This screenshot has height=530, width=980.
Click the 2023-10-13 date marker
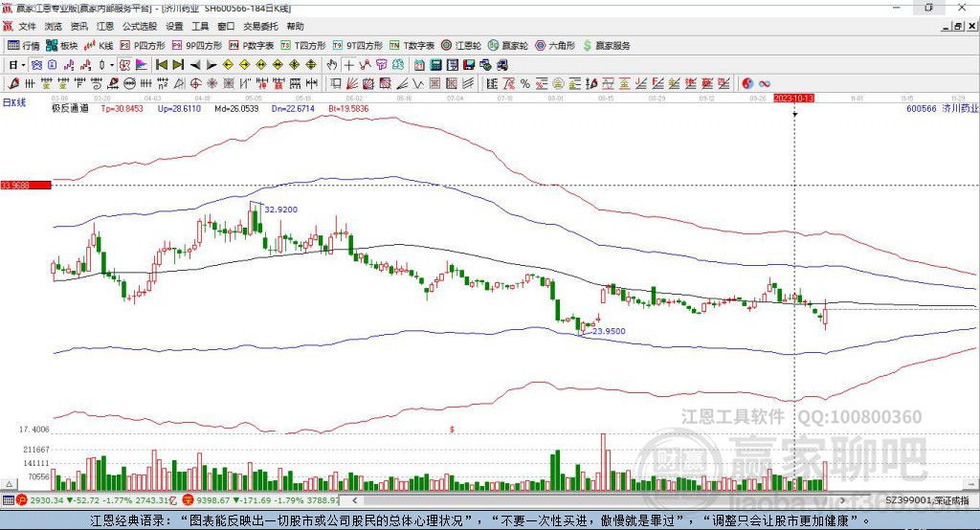793,99
